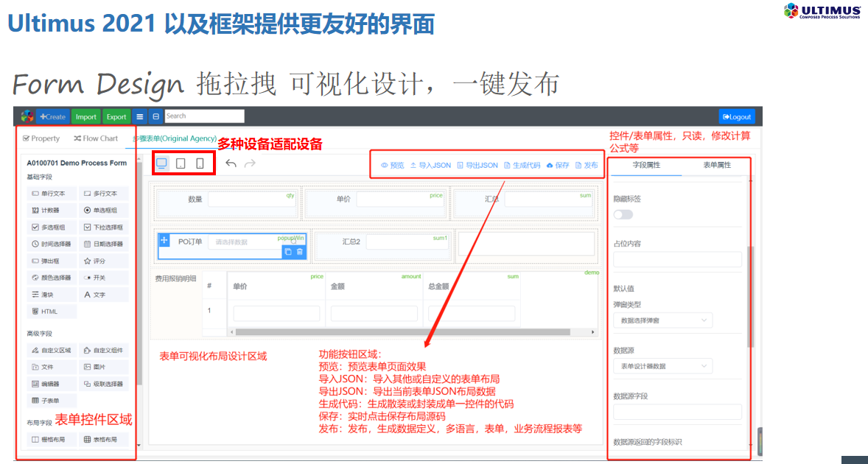Pick the HTML control
Image resolution: width=868 pixels, height=464 pixels.
point(52,312)
